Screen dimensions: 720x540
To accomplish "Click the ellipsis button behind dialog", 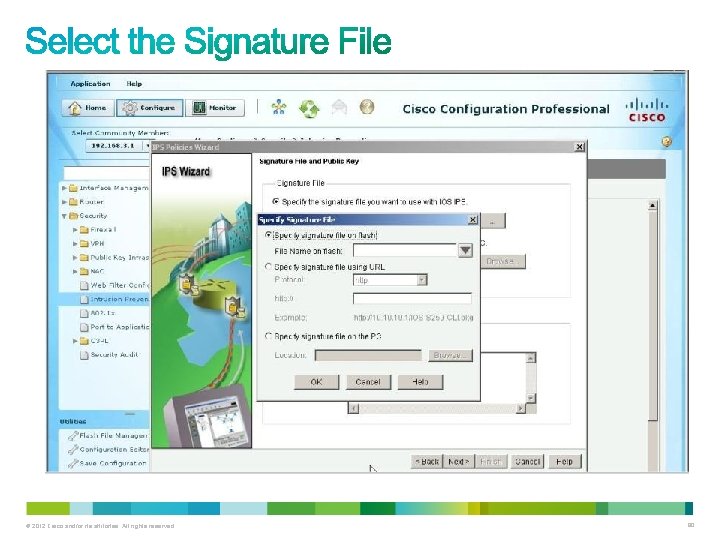I will point(493,221).
